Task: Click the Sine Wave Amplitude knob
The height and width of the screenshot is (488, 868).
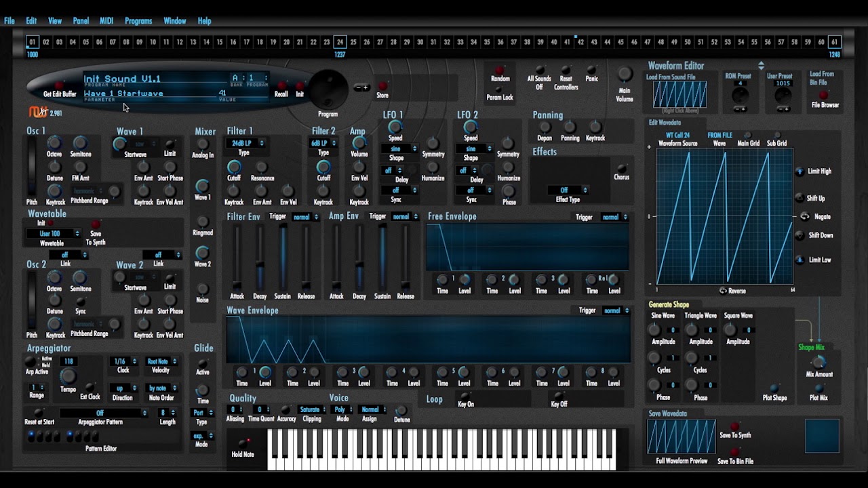Action: point(654,330)
